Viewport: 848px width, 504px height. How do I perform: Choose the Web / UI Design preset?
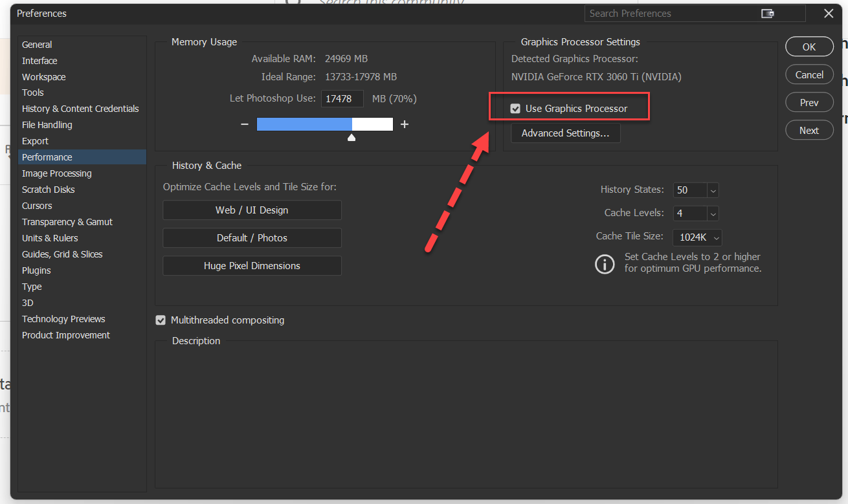(252, 210)
